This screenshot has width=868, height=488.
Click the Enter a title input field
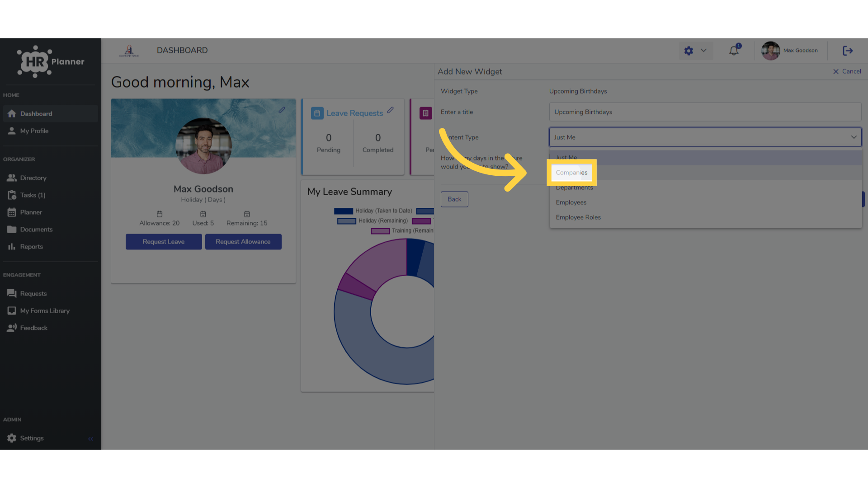tap(705, 112)
